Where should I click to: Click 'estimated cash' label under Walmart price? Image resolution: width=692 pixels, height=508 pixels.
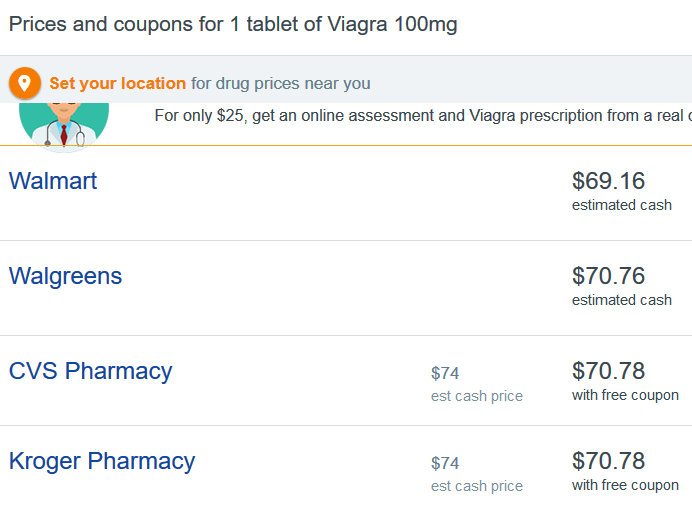click(622, 205)
